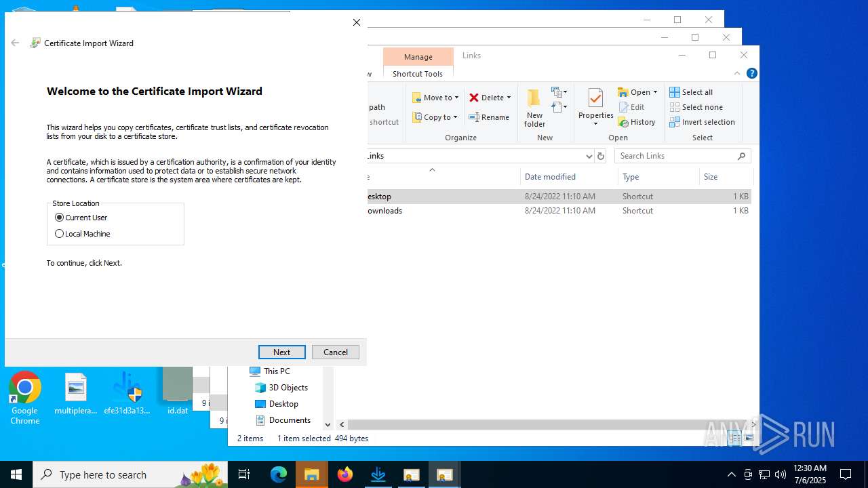Image resolution: width=868 pixels, height=488 pixels.
Task: Select the multiplera image file on desktop
Action: click(x=76, y=394)
